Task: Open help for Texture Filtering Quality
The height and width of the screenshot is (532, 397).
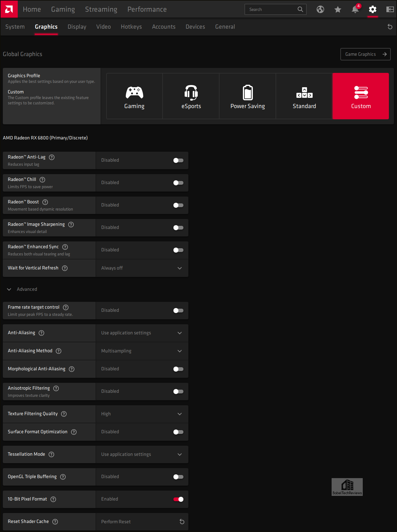Action: [64, 414]
